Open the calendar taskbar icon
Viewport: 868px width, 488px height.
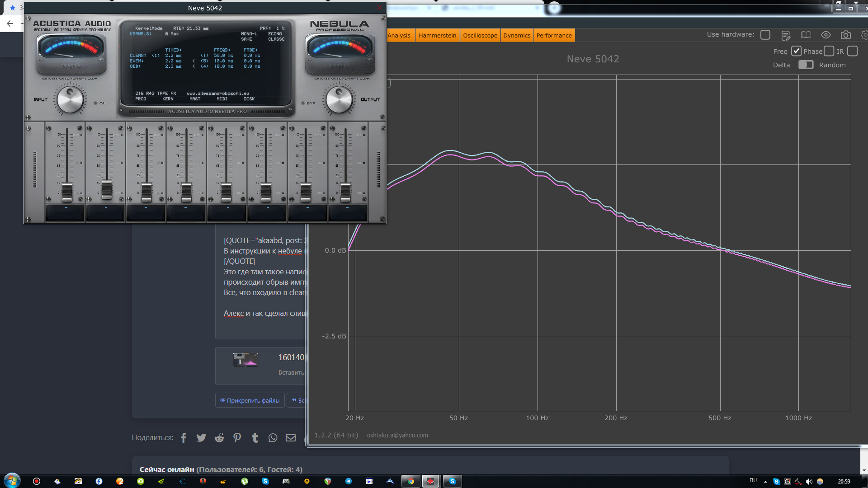(x=369, y=481)
